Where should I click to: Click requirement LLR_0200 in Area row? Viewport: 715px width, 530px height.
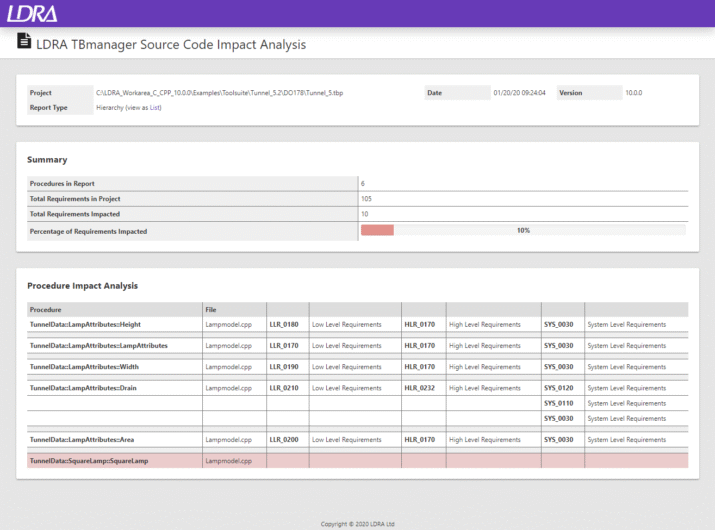tap(284, 440)
